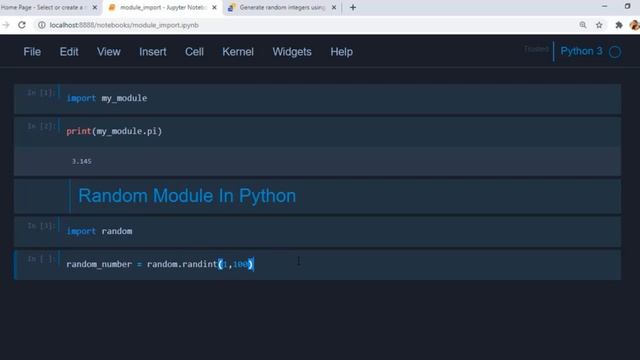
Task: Minimize the browser window
Action: tap(605, 7)
